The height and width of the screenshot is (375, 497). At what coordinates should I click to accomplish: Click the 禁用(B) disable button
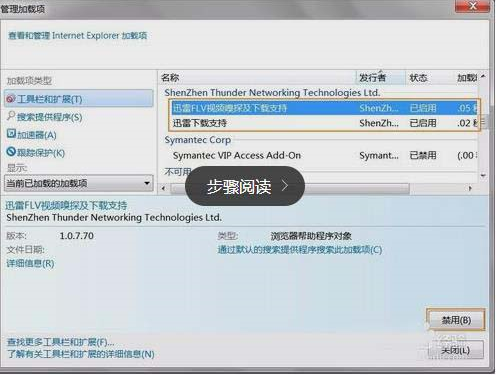[x=456, y=320]
